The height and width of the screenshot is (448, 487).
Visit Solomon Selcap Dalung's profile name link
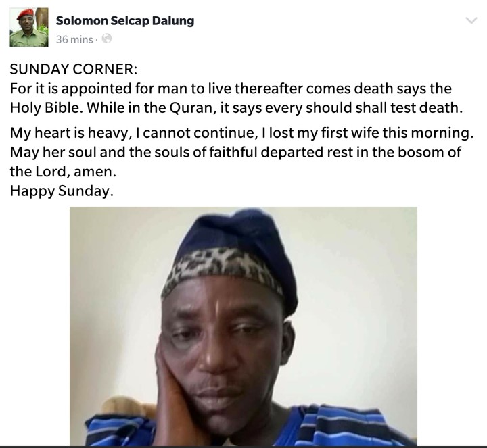click(125, 21)
